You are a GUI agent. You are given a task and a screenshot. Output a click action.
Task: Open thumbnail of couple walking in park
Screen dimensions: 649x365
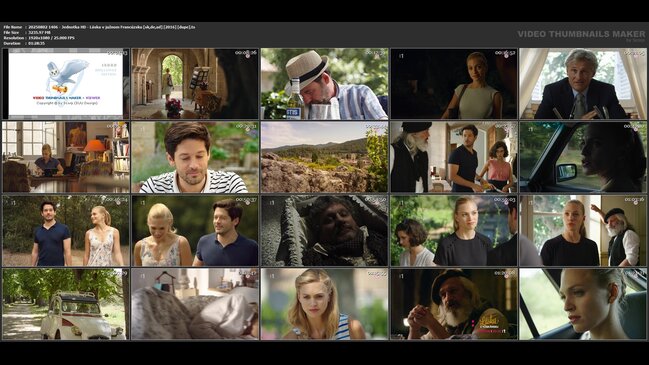coord(66,231)
